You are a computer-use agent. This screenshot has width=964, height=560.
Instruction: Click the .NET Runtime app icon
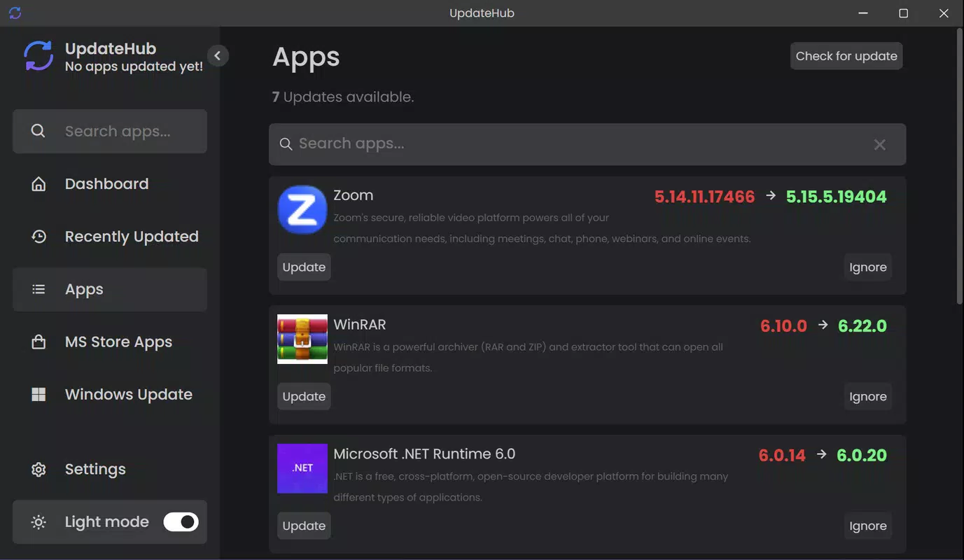302,468
